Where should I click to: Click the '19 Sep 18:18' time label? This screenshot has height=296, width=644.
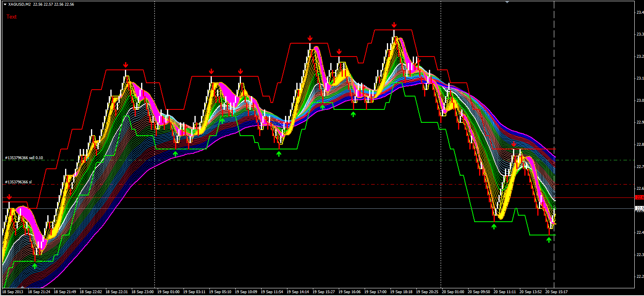(x=401, y=292)
